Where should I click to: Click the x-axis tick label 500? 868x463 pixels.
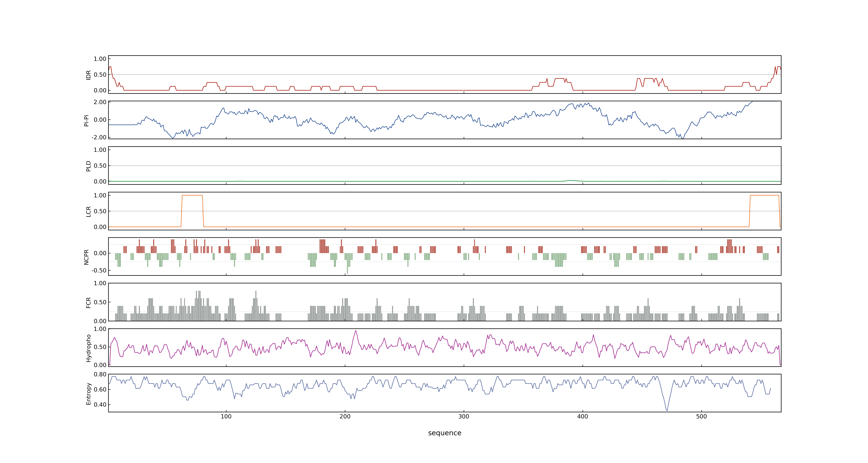701,416
